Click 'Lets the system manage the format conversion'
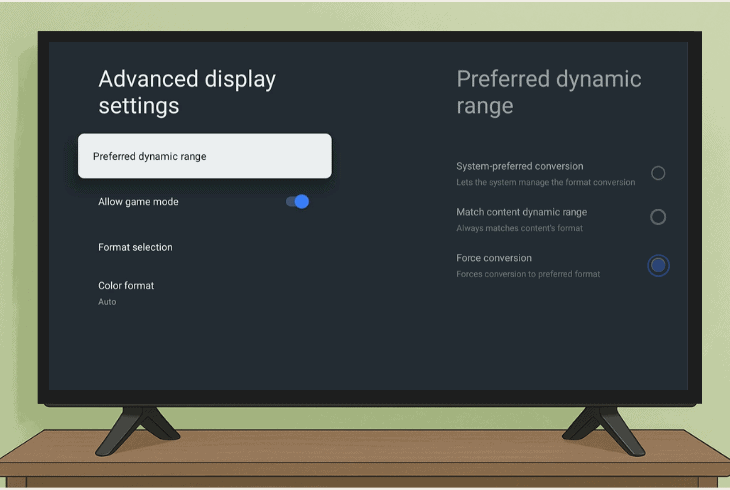The width and height of the screenshot is (730, 490). [546, 182]
